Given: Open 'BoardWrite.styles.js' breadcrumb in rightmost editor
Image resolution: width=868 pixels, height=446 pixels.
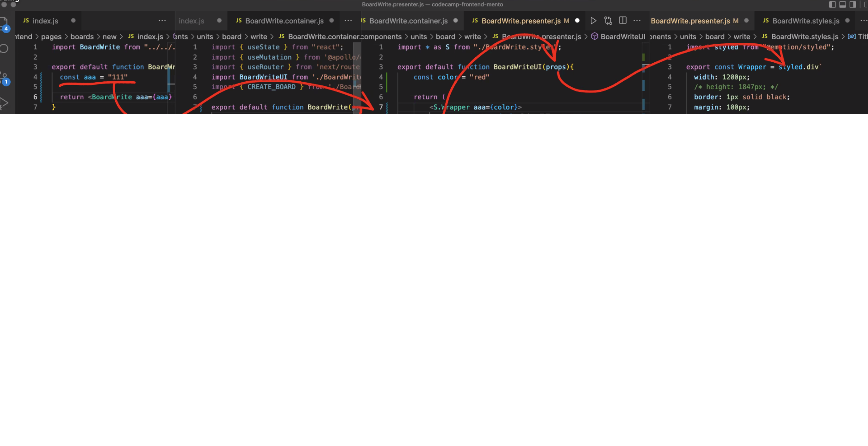Looking at the screenshot, I should point(800,37).
